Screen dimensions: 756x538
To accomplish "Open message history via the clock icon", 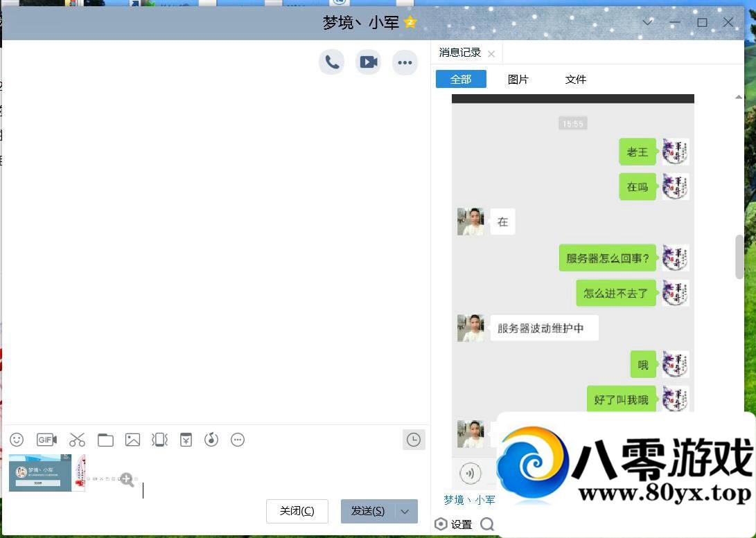I will click(x=414, y=440).
